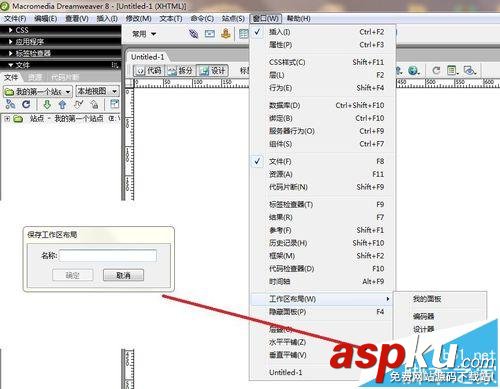Click the Refresh design view icon
The width and height of the screenshot is (500, 389).
click(x=436, y=70)
